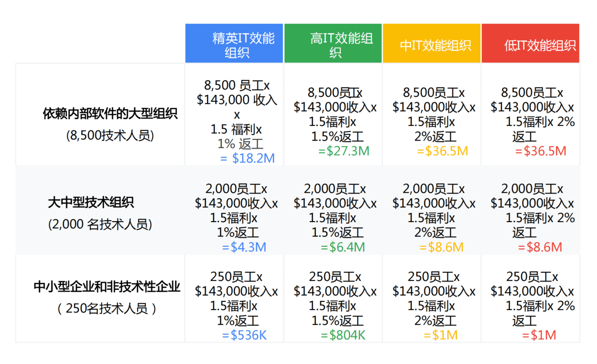The width and height of the screenshot is (597, 364).
Task: Click the green =$27.3M result
Action: 344,151
